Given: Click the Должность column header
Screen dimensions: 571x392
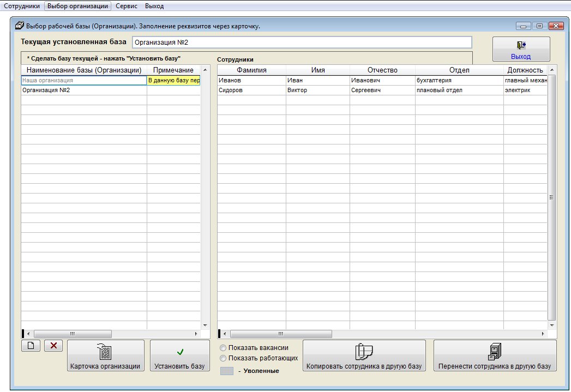Looking at the screenshot, I should [x=526, y=70].
